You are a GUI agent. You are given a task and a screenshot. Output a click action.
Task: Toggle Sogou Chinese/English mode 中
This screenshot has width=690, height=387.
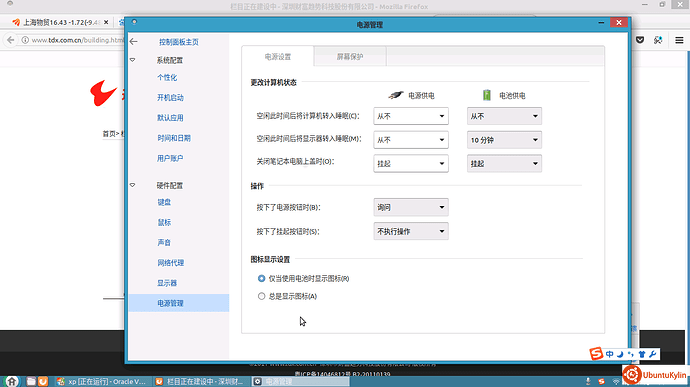coord(609,354)
